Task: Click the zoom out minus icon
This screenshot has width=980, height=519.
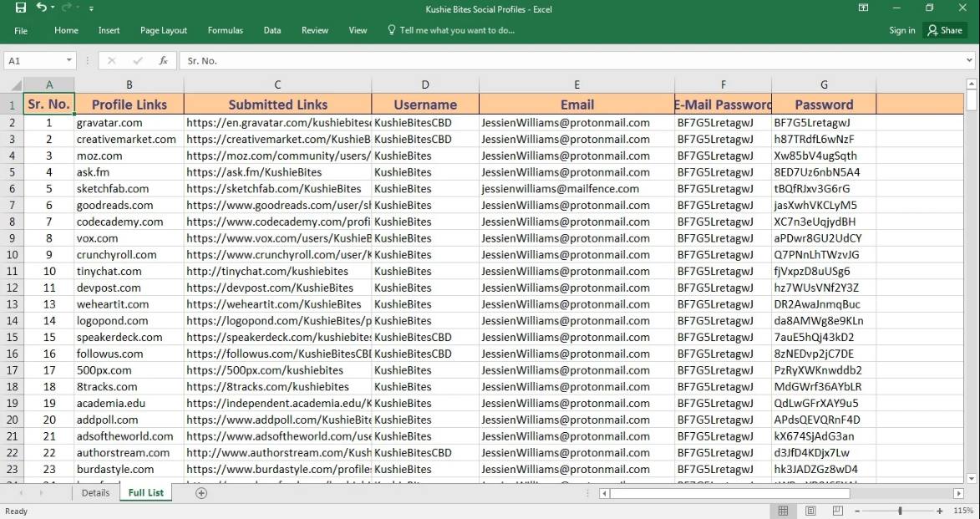Action: pyautogui.click(x=858, y=511)
